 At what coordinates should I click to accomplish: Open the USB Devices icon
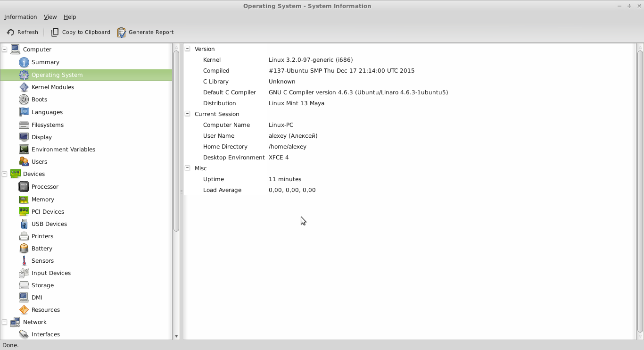24,224
